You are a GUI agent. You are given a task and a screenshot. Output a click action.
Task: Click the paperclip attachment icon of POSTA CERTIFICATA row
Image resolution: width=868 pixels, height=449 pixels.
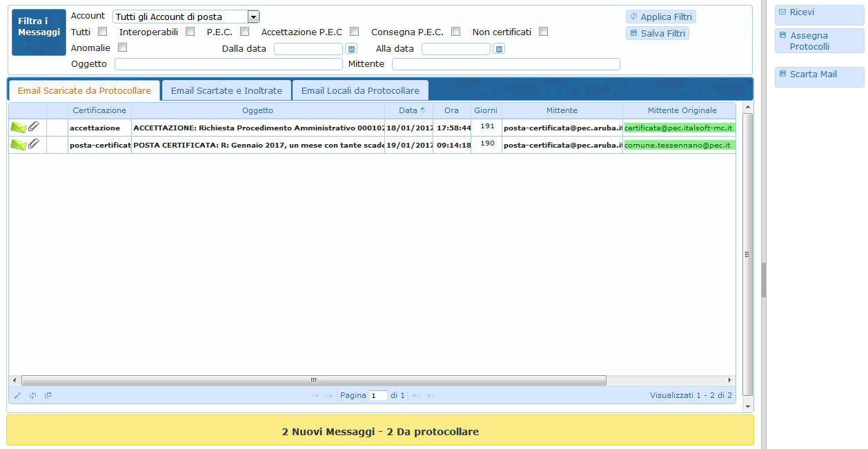coord(34,144)
